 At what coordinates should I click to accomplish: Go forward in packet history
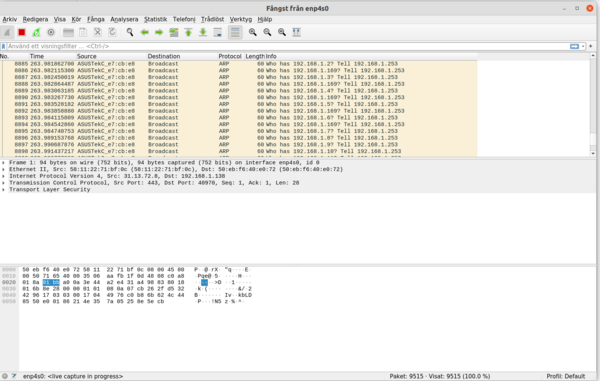tap(159, 33)
